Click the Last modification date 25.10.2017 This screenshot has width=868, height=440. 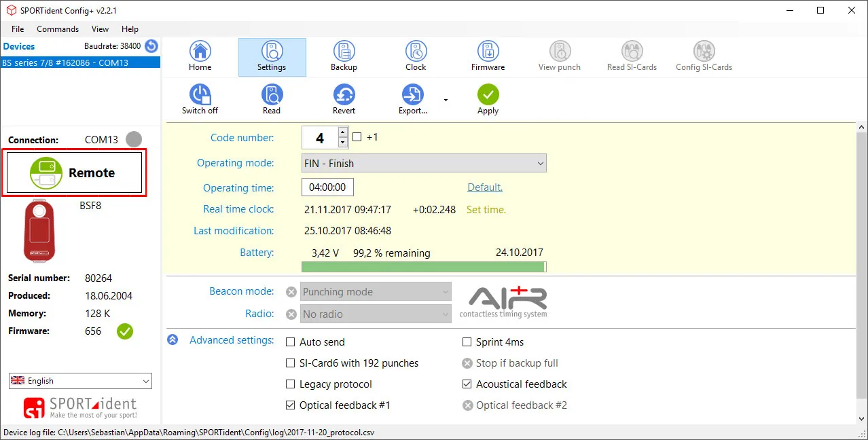pyautogui.click(x=348, y=231)
